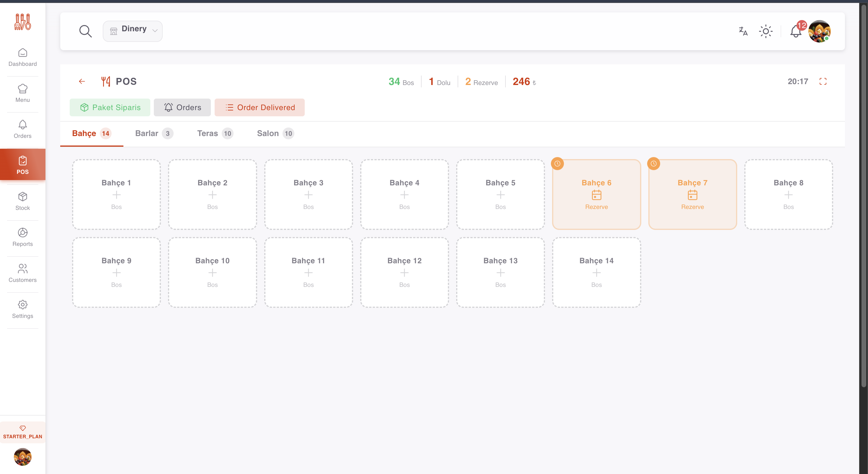This screenshot has height=474, width=868.
Task: Open Customers in sidebar
Action: tap(22, 274)
